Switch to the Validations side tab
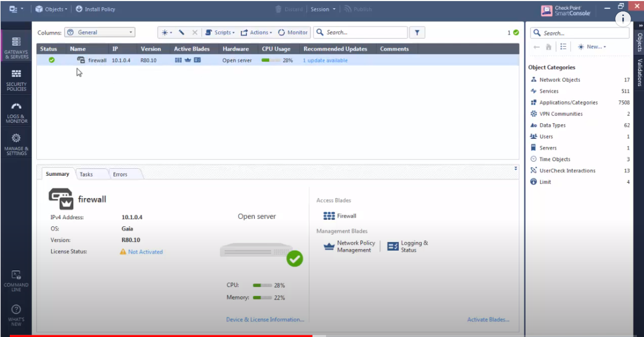The image size is (644, 337). pos(640,72)
